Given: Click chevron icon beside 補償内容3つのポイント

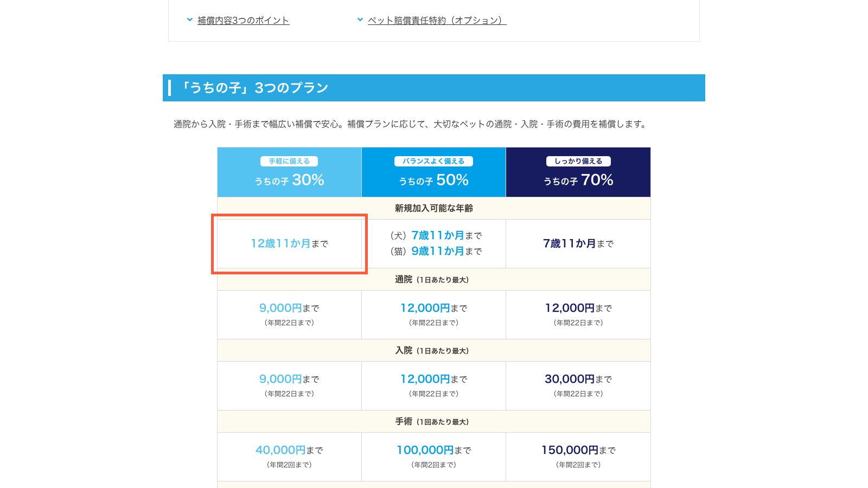Looking at the screenshot, I should tap(190, 20).
